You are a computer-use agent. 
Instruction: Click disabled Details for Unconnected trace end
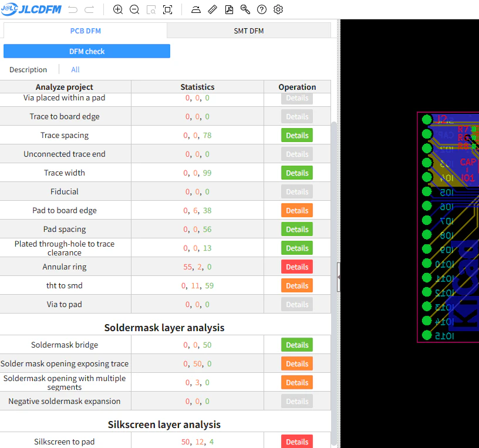click(297, 154)
